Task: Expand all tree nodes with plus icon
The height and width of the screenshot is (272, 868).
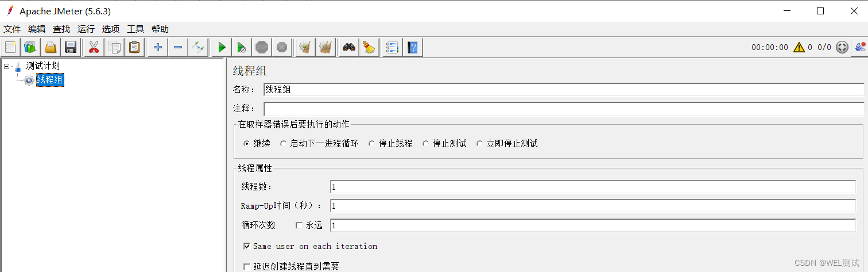Action: click(x=157, y=47)
